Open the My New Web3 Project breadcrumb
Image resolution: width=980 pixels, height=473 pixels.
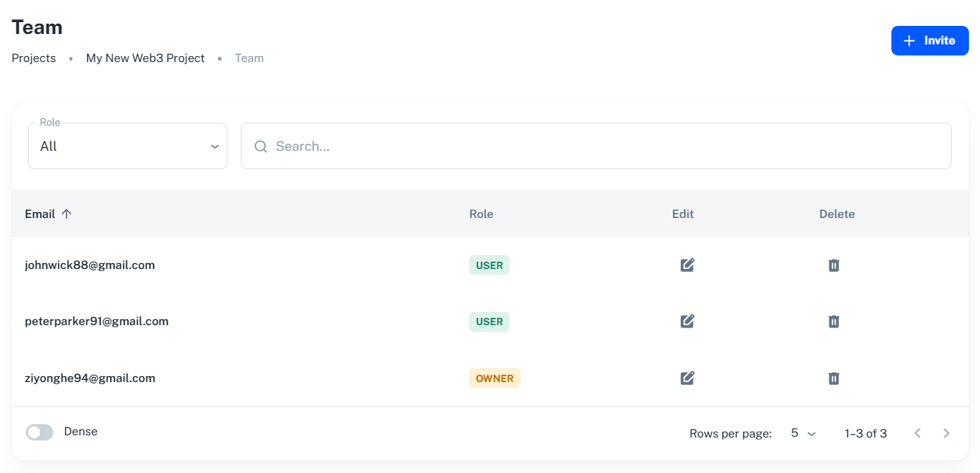pos(145,58)
